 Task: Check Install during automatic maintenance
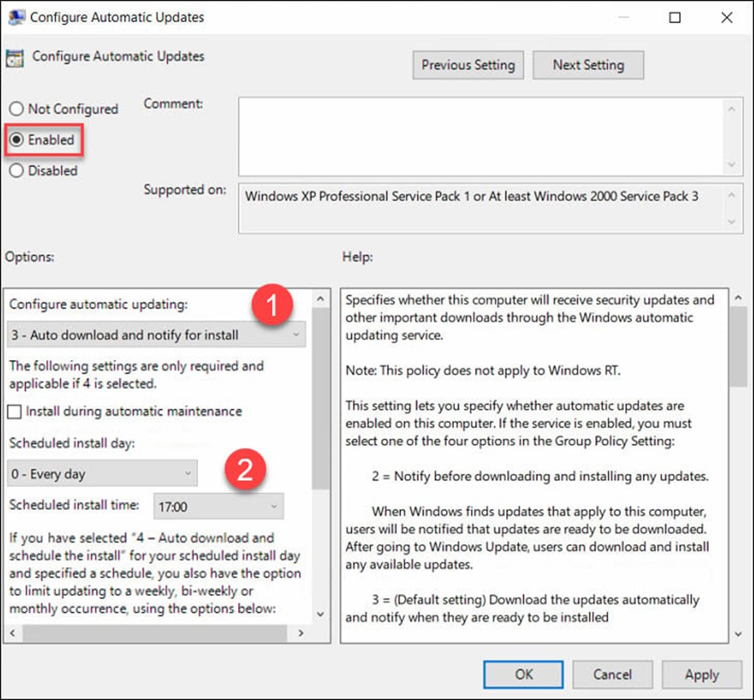click(x=14, y=411)
